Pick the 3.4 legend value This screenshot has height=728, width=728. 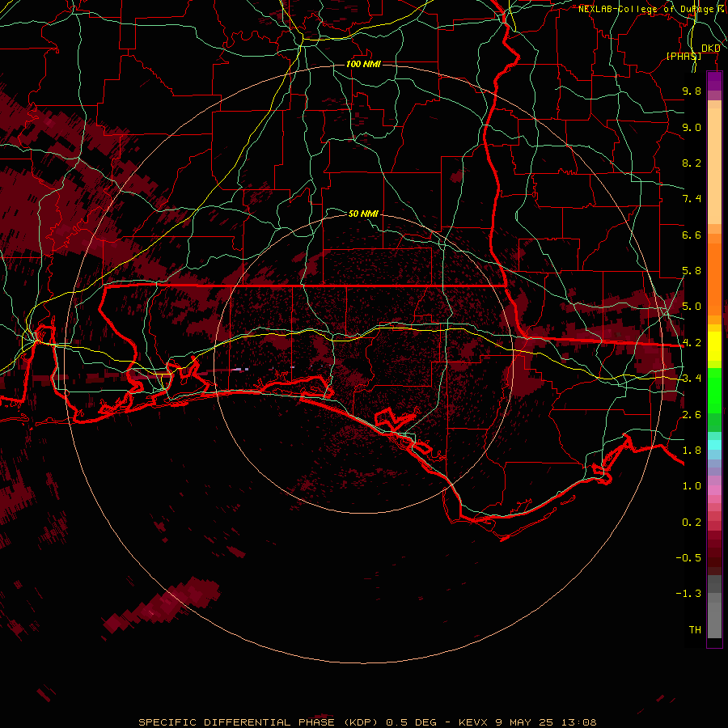point(692,379)
